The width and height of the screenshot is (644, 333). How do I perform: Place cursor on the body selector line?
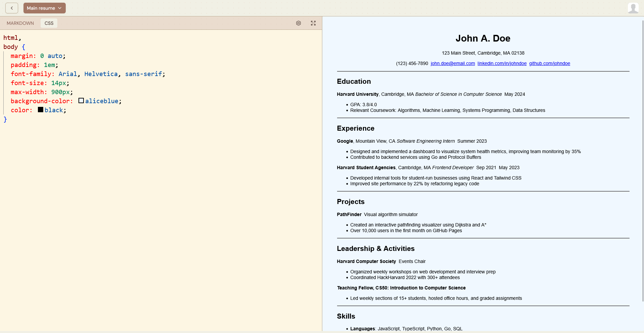10,47
